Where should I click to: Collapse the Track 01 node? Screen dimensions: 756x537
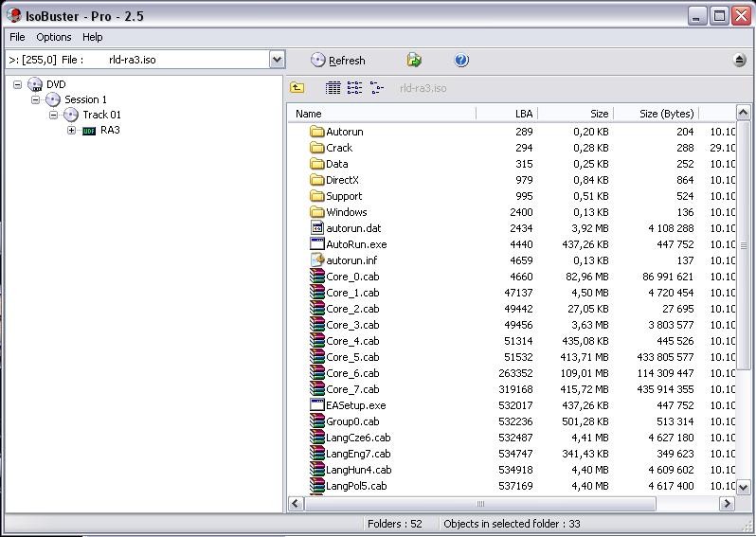[x=53, y=115]
